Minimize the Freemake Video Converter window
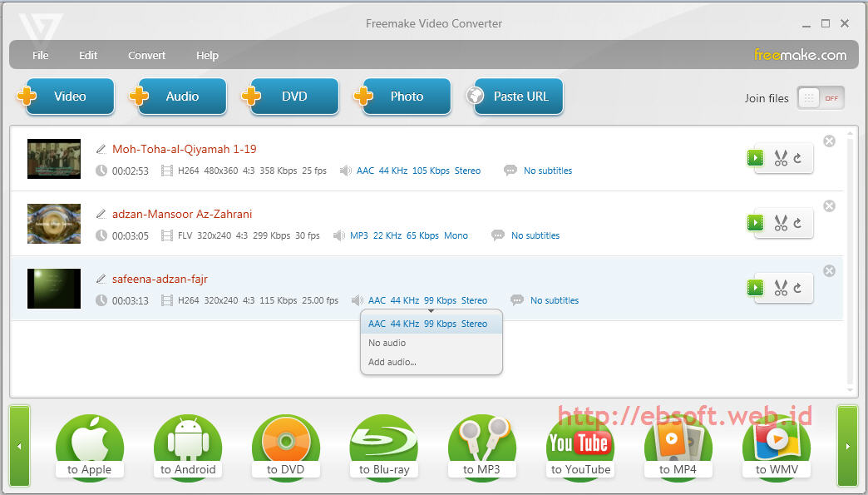The width and height of the screenshot is (868, 495). [806, 24]
